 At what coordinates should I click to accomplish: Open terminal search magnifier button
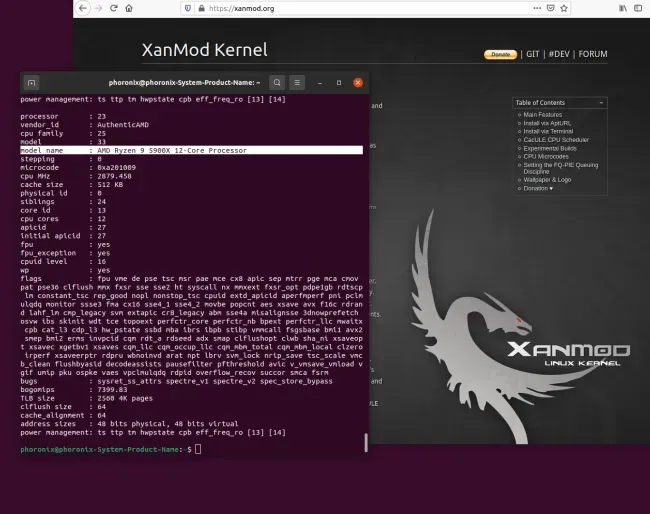tap(277, 82)
